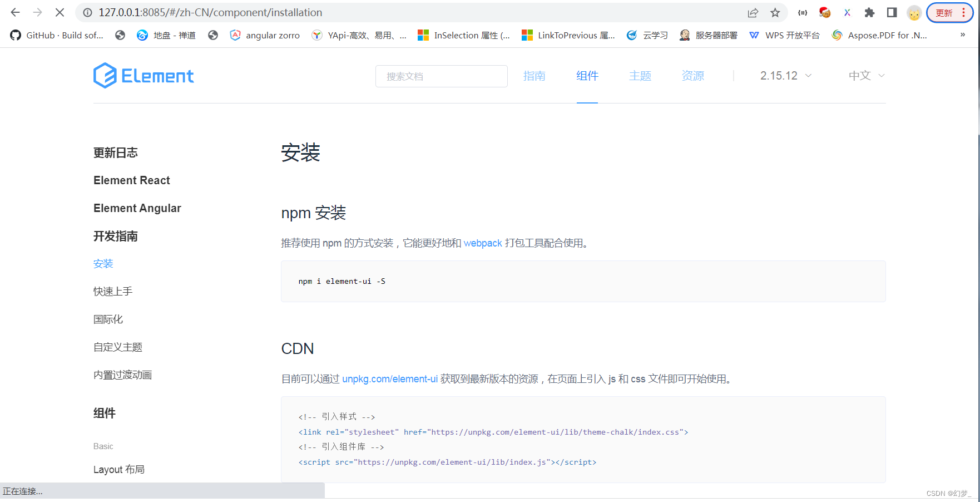Stop loading the page
The height and width of the screenshot is (502, 980).
(x=60, y=12)
